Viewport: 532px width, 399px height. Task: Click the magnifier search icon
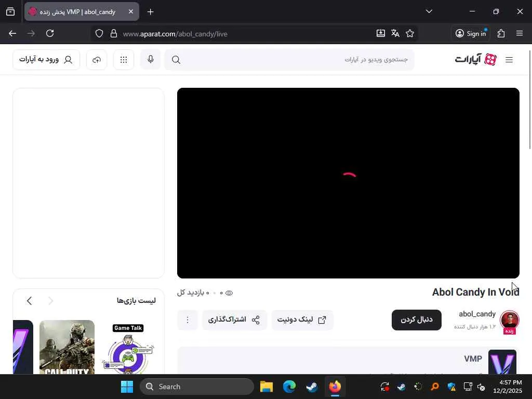176,60
